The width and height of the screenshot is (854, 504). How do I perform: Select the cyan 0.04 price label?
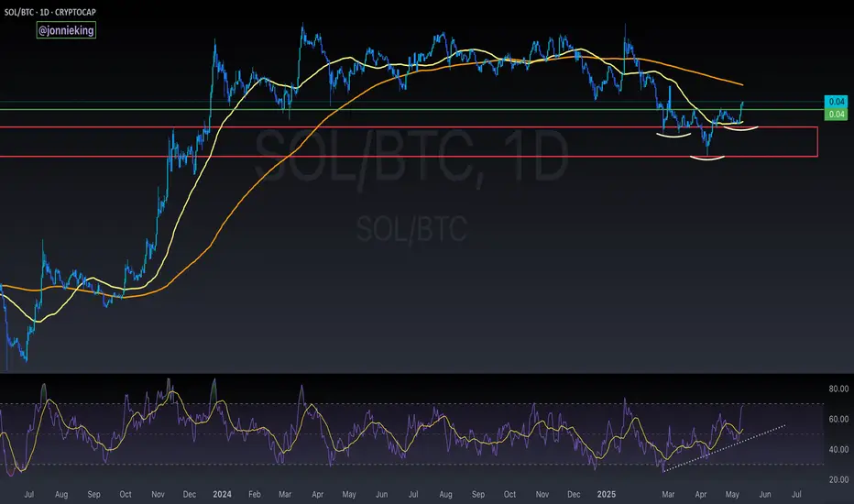[836, 102]
